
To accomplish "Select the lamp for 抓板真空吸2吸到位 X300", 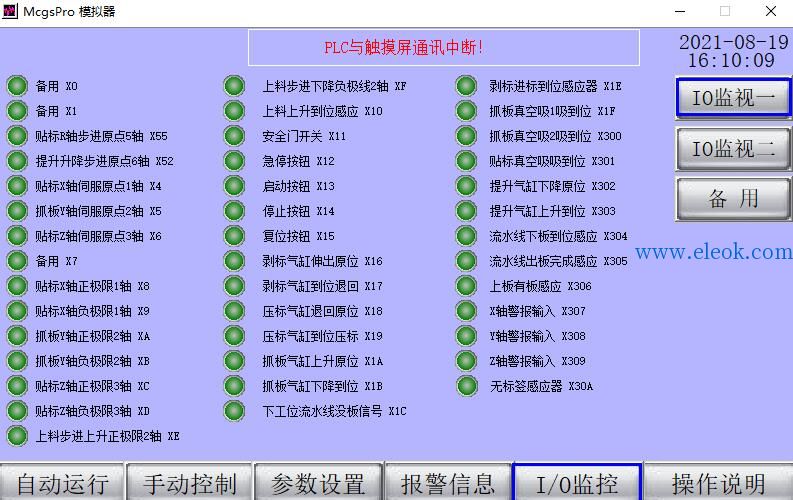I will [x=466, y=136].
